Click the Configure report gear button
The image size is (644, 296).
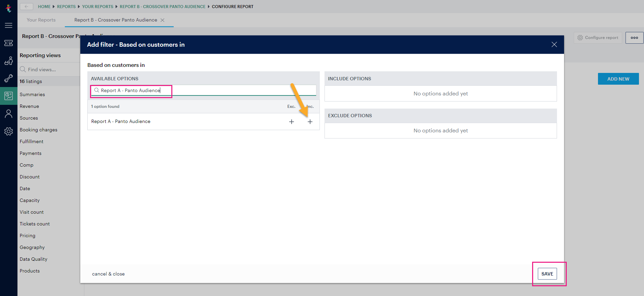(598, 38)
